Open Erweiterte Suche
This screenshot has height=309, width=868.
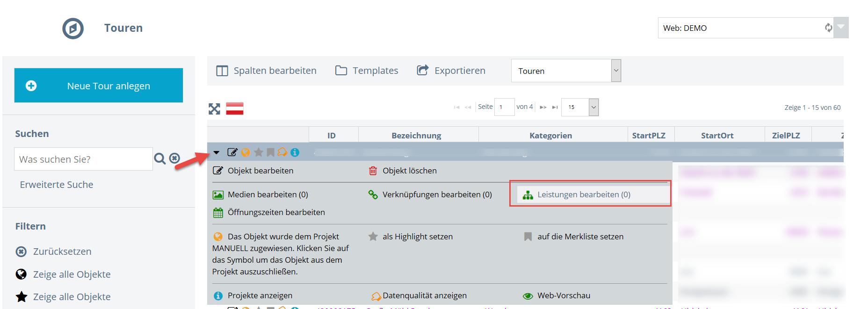click(57, 185)
